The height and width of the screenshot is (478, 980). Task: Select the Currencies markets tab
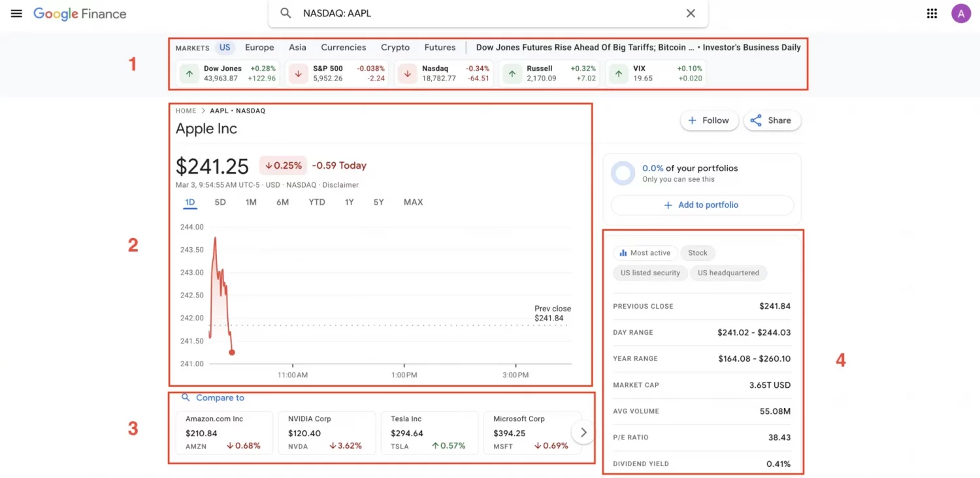click(344, 47)
